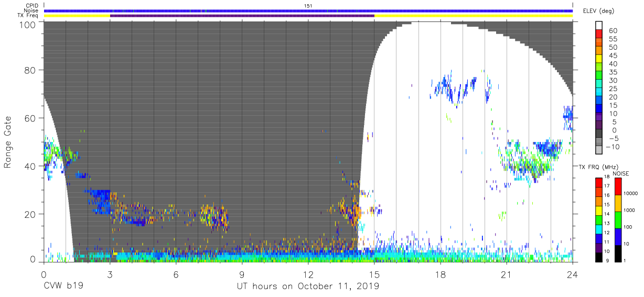Screen dimensions: 644x297
Task: Click the CPID value '151'
Action: point(308,6)
